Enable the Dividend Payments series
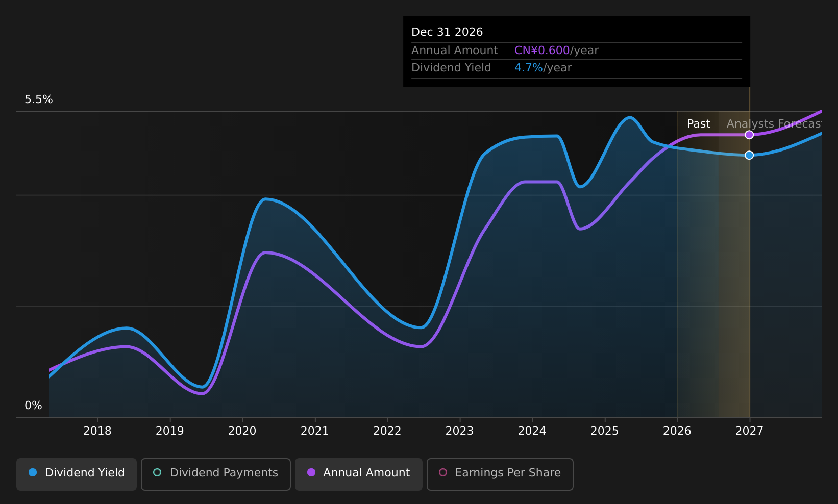838x504 pixels. coord(216,474)
